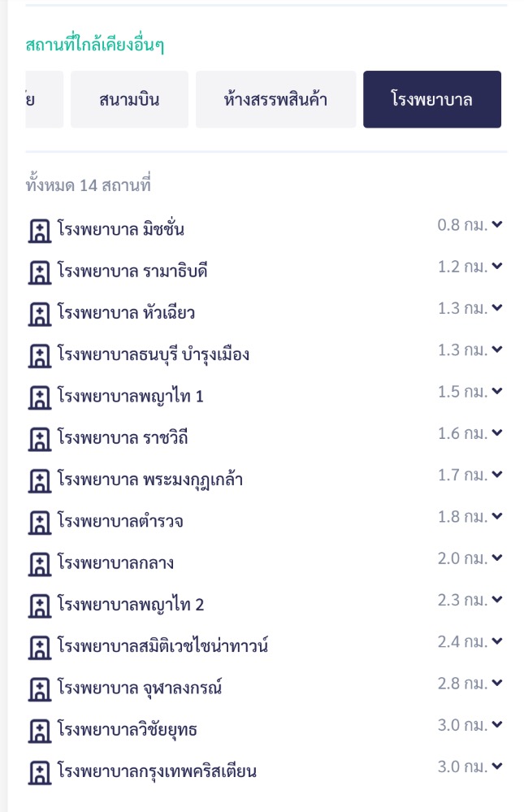Click hospital icon beside โรงพยาบาลวิชัยยุทธ

click(x=37, y=731)
